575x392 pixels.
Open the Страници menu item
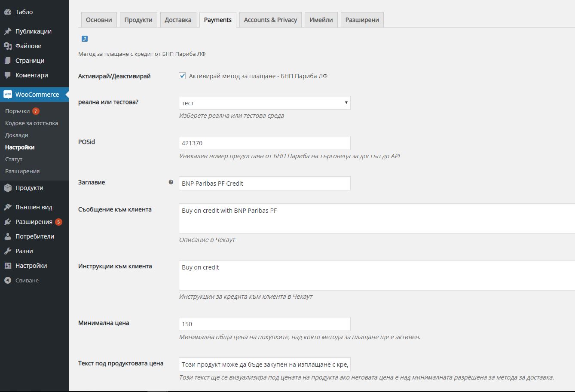tap(34, 61)
